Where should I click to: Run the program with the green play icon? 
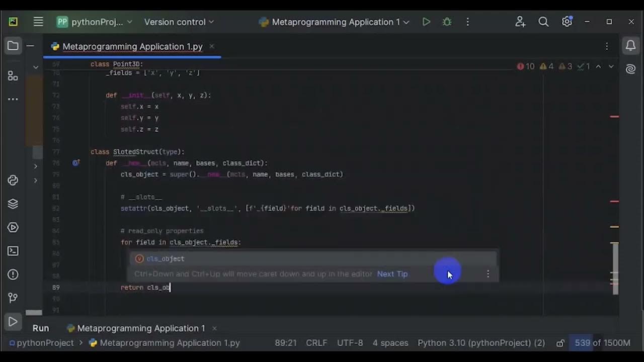426,22
